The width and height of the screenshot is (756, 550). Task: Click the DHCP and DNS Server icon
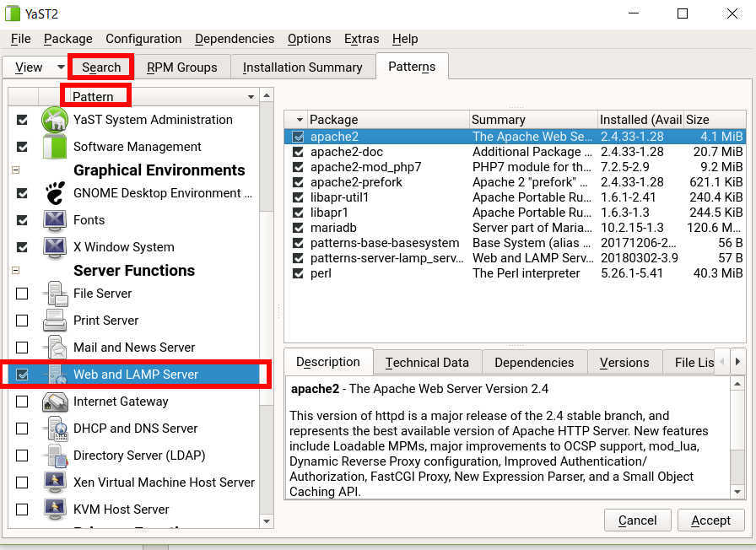(x=56, y=429)
